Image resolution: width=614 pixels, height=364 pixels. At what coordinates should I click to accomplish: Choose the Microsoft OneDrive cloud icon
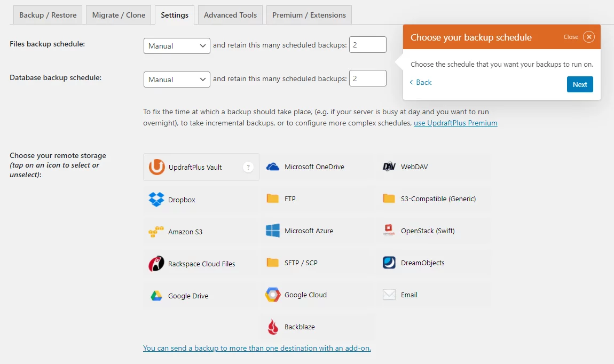pos(272,167)
